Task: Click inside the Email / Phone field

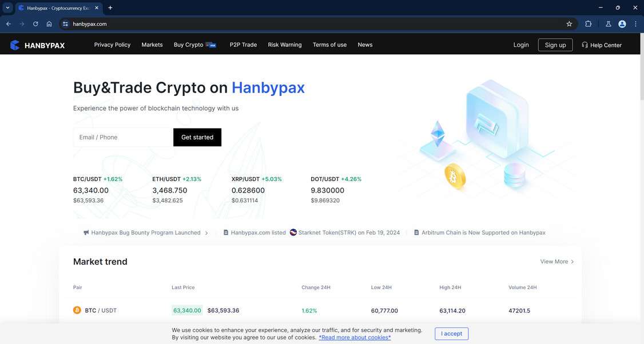Action: click(x=123, y=137)
